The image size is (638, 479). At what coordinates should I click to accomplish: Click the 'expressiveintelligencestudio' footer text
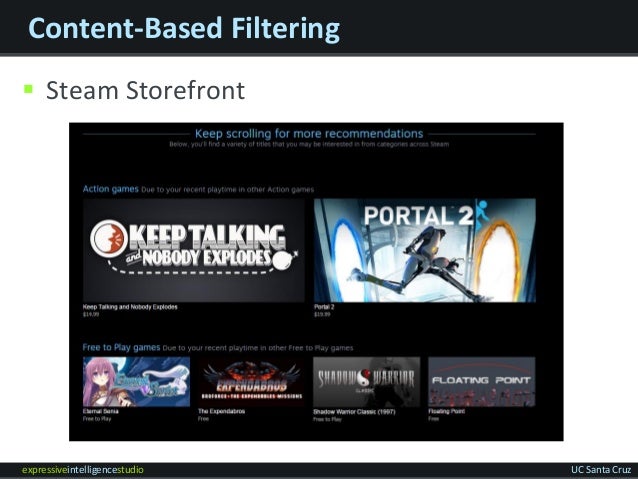pyautogui.click(x=83, y=470)
